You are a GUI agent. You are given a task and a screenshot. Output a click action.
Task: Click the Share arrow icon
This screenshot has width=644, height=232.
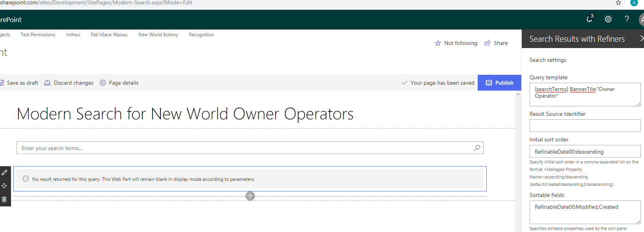click(x=488, y=43)
